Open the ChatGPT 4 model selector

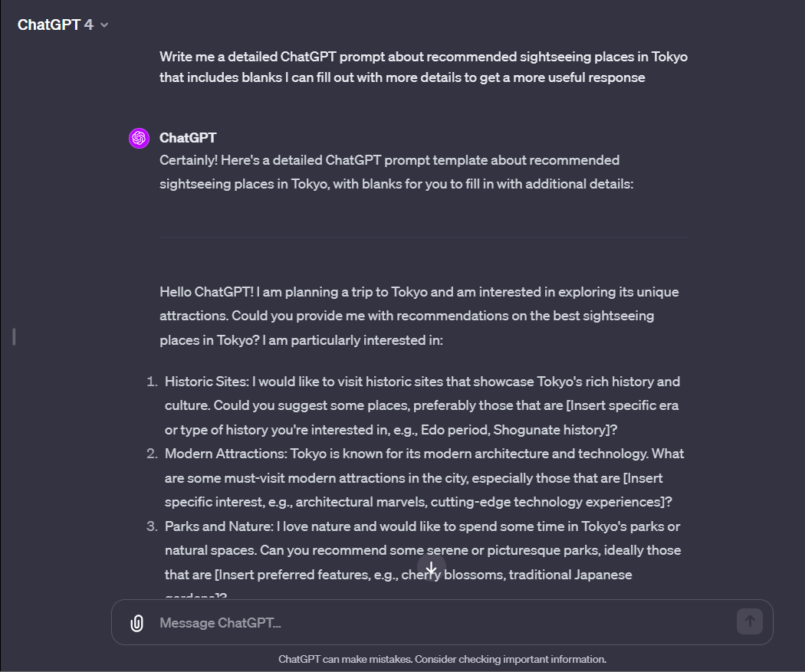tap(64, 24)
